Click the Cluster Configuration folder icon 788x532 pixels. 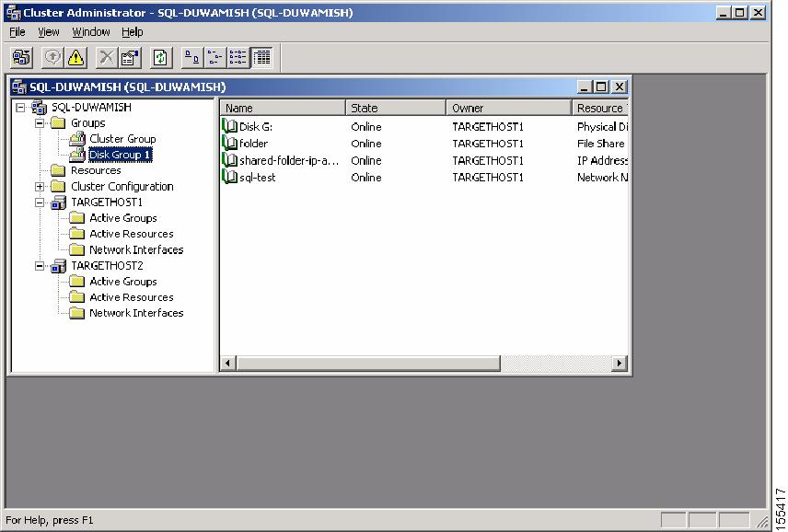click(58, 186)
